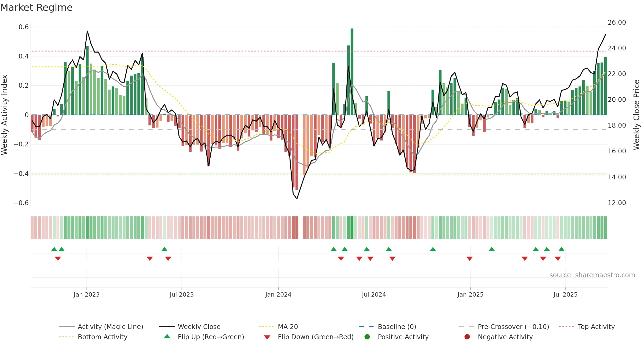
Task: Toggle Bottom Activity legend entry
Action: click(x=93, y=337)
